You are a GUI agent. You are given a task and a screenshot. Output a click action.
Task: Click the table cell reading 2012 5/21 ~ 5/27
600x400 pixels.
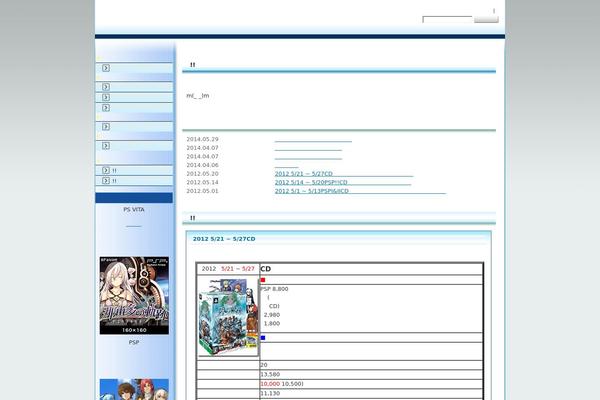coord(228,269)
